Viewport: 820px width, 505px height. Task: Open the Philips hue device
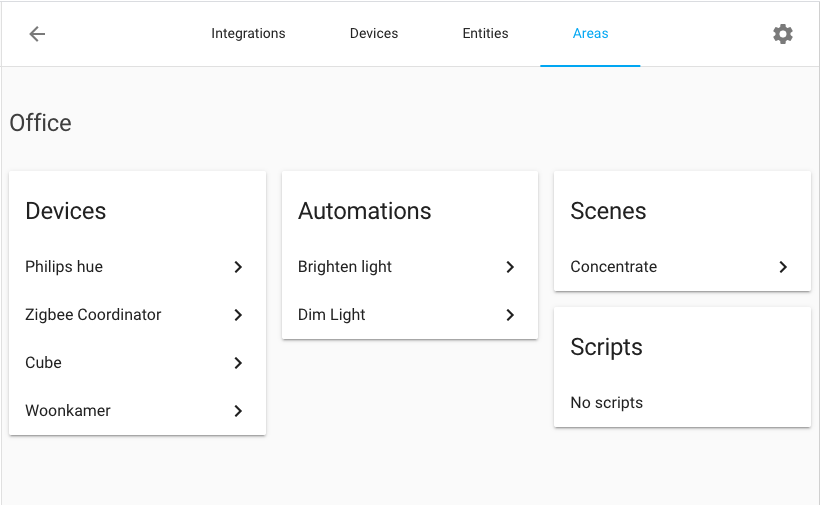pos(64,267)
